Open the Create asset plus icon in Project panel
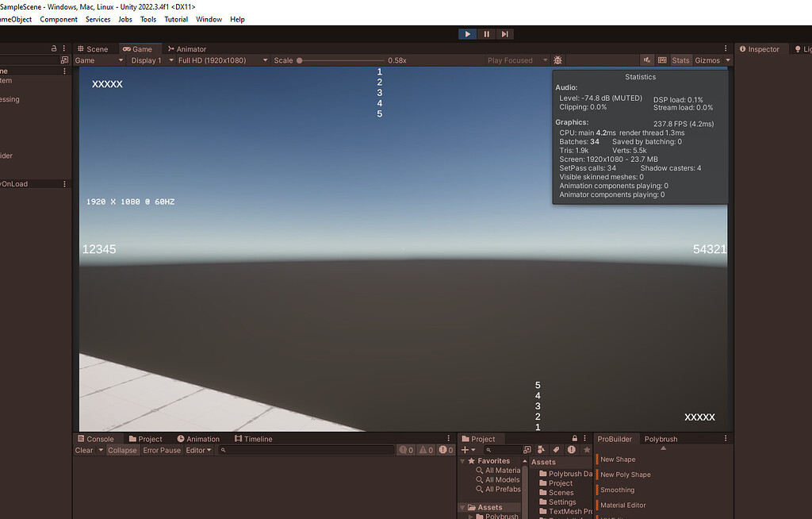The width and height of the screenshot is (812, 519). [x=464, y=450]
